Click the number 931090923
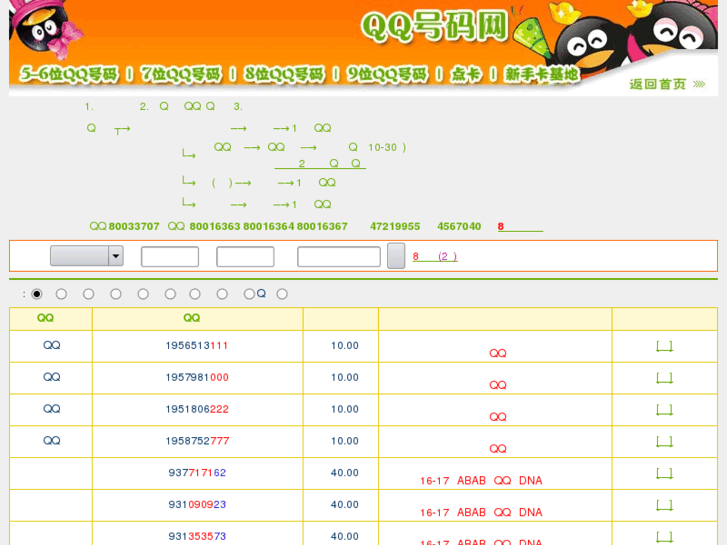 pos(197,505)
